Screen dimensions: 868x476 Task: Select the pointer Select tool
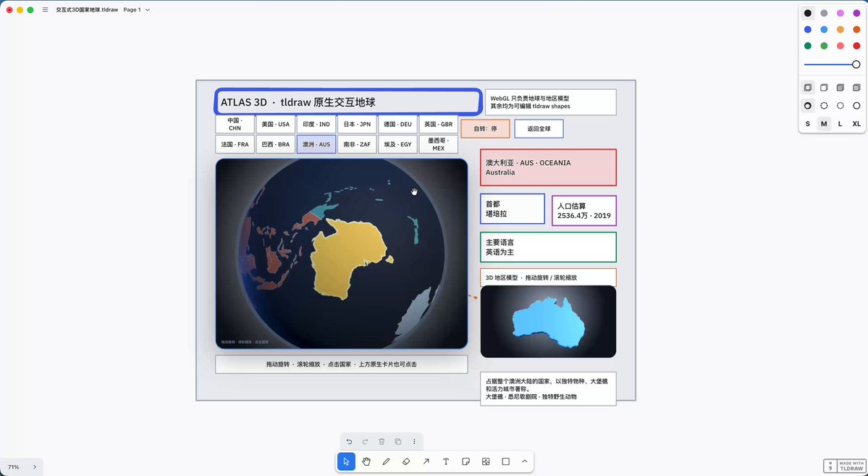[x=346, y=462]
